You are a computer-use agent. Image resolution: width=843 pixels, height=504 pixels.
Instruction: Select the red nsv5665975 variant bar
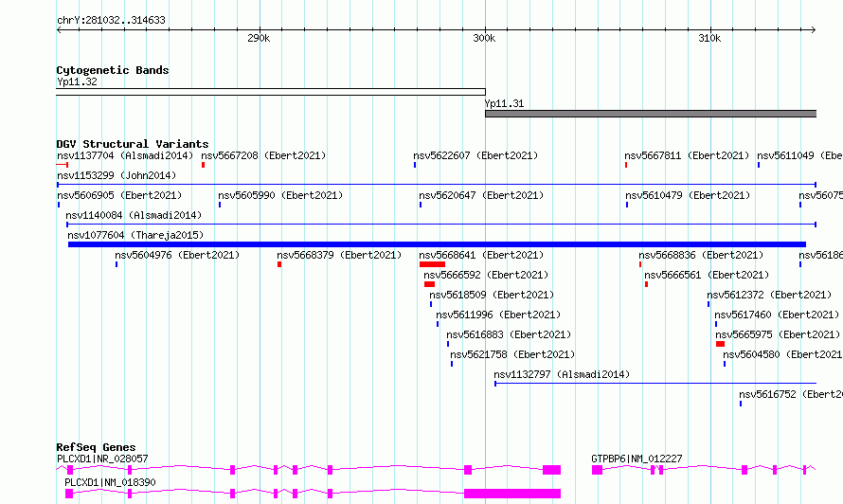(721, 344)
